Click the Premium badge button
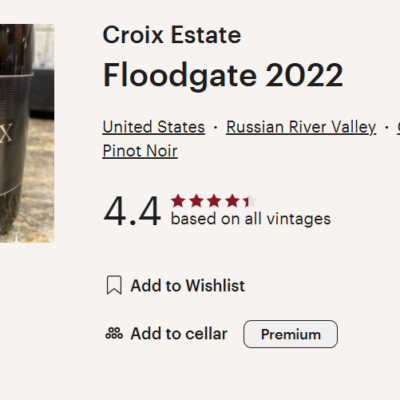This screenshot has width=400, height=400. click(x=290, y=334)
